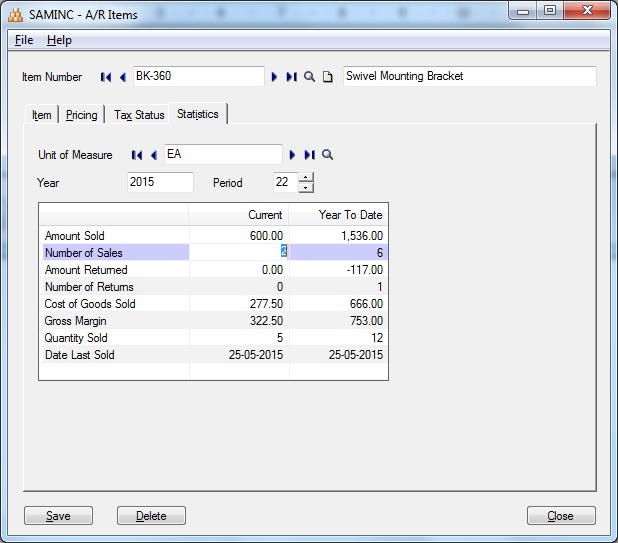Click the Delete button
Screen dimensions: 618x543
click(x=151, y=516)
